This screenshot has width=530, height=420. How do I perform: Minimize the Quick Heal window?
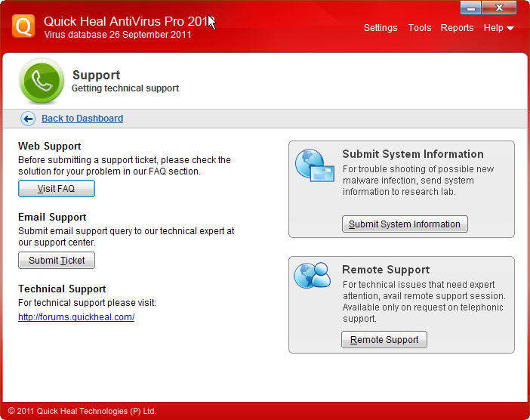point(470,8)
